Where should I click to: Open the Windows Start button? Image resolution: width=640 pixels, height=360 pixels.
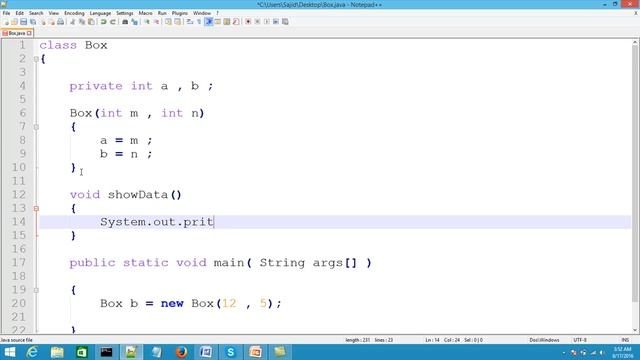pyautogui.click(x=9, y=352)
